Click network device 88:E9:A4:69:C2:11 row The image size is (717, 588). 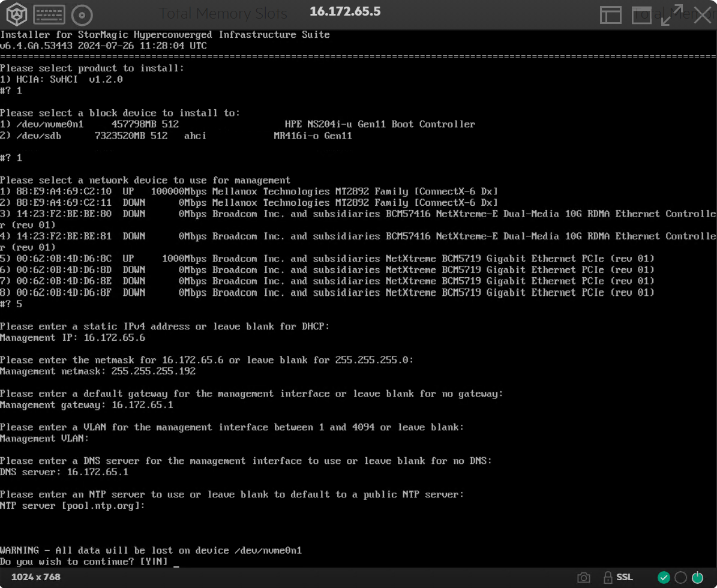249,203
